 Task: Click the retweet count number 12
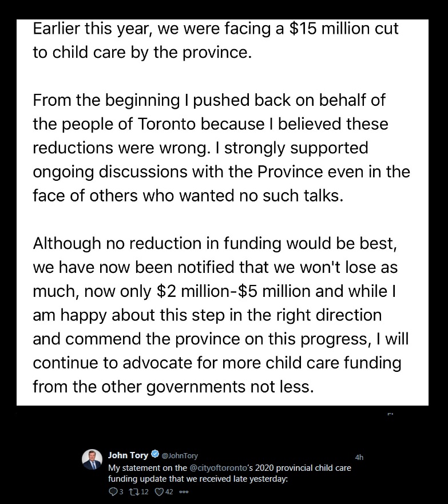(144, 491)
